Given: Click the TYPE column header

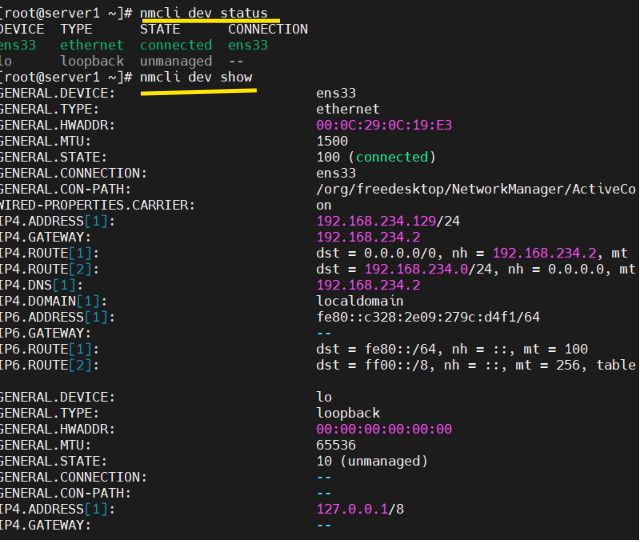Looking at the screenshot, I should (76, 29).
